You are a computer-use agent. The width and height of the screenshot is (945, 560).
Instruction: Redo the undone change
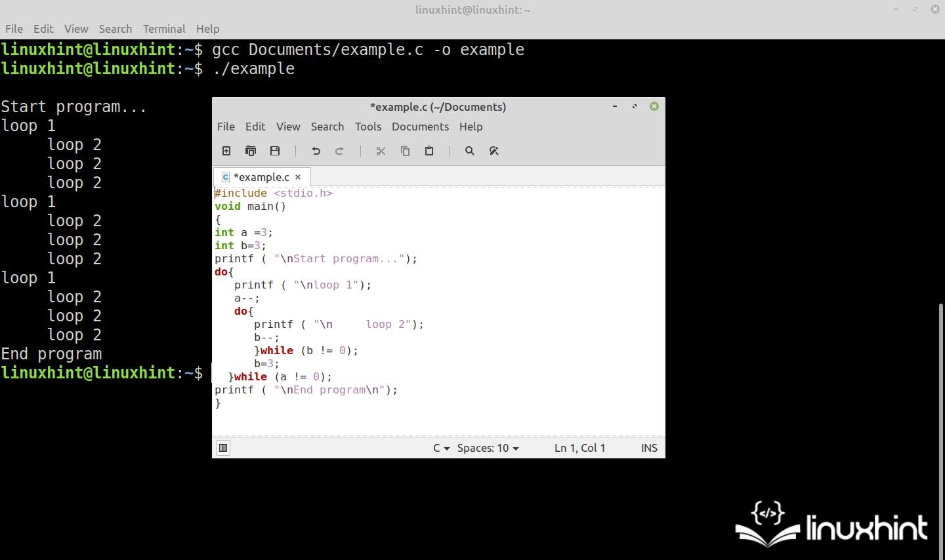click(x=339, y=151)
